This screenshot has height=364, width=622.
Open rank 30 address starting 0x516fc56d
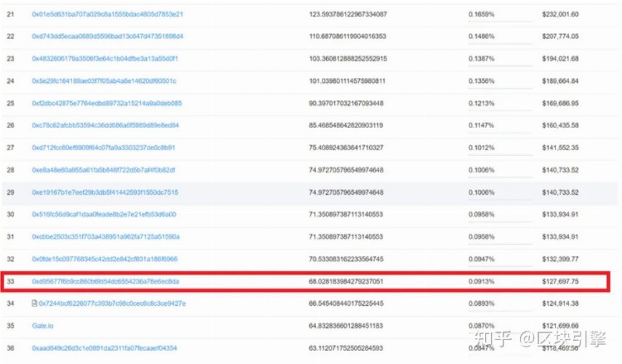[x=104, y=215]
